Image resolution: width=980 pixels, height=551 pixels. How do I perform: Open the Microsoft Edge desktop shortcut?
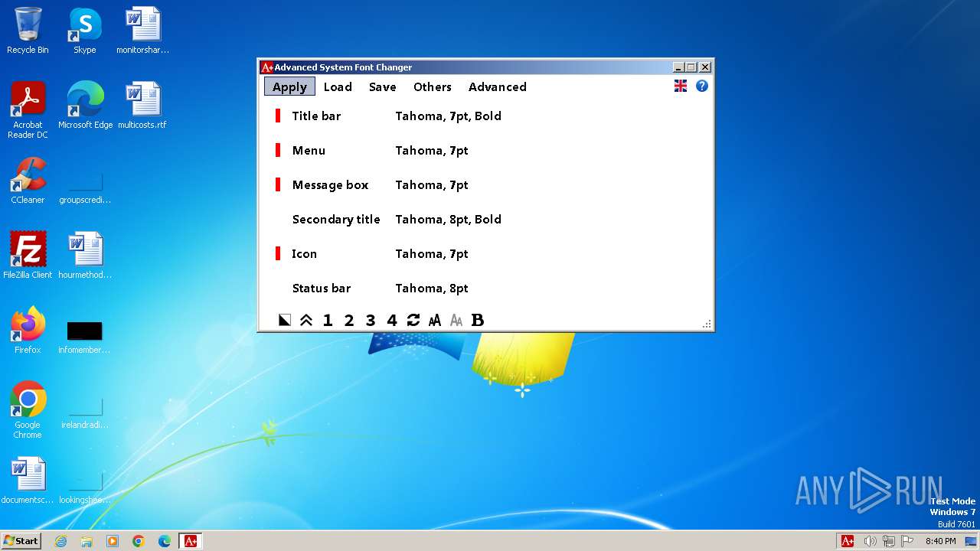pyautogui.click(x=85, y=106)
